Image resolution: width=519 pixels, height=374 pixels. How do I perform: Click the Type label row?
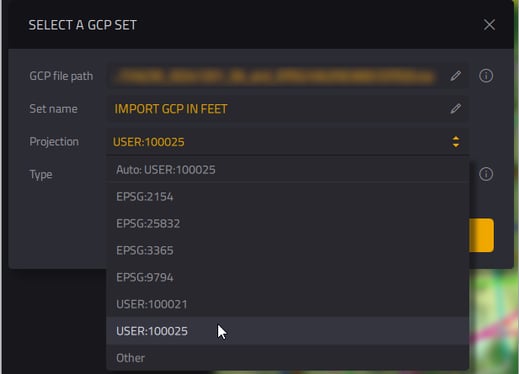pos(41,174)
